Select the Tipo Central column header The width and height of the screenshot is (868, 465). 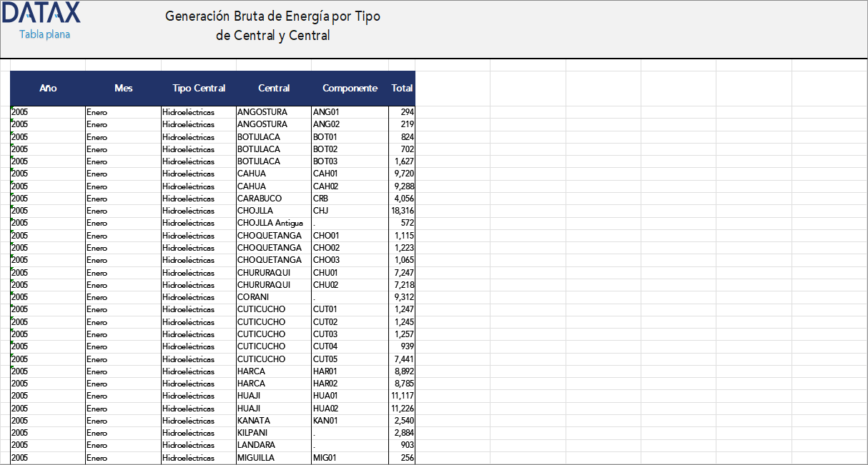point(199,89)
